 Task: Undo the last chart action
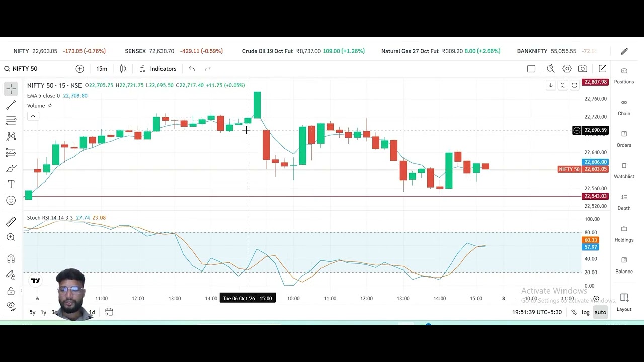pos(192,69)
